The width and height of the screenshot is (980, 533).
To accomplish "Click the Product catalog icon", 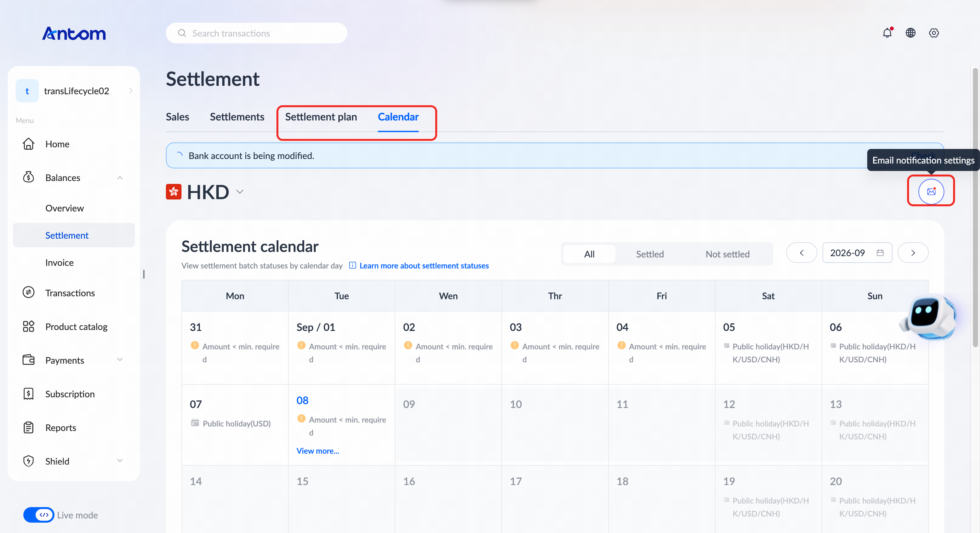I will pyautogui.click(x=29, y=326).
